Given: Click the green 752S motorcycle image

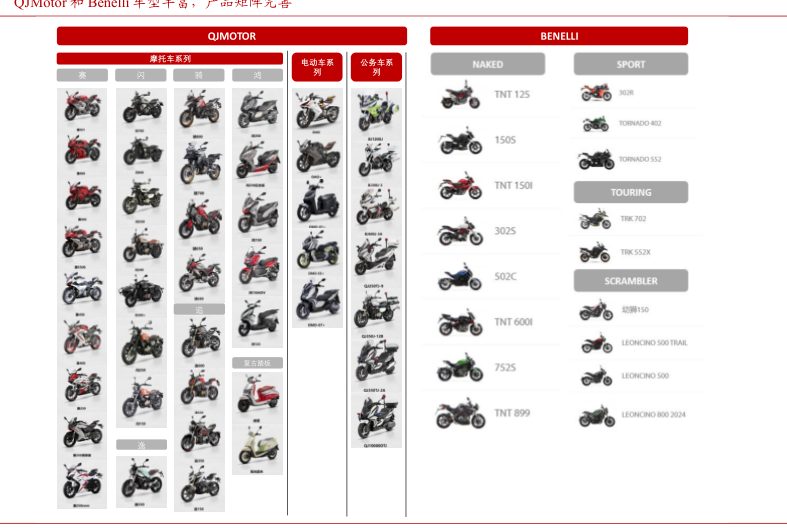Looking at the screenshot, I should pyautogui.click(x=460, y=368).
